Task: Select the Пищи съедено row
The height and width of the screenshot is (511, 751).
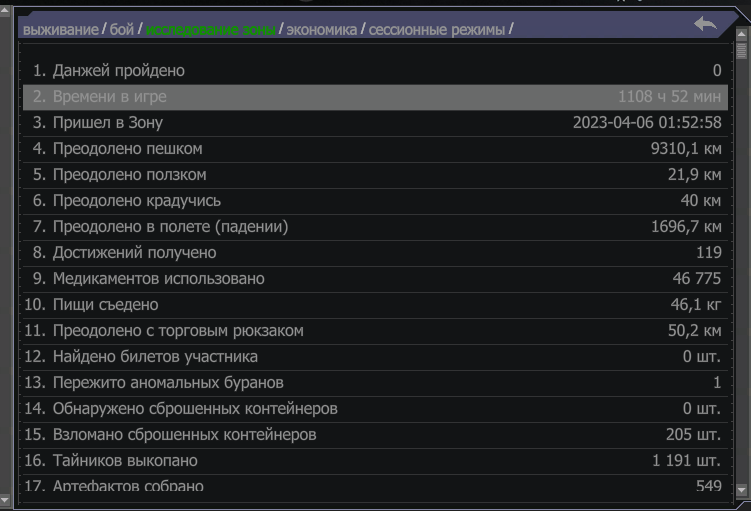Action: point(376,305)
